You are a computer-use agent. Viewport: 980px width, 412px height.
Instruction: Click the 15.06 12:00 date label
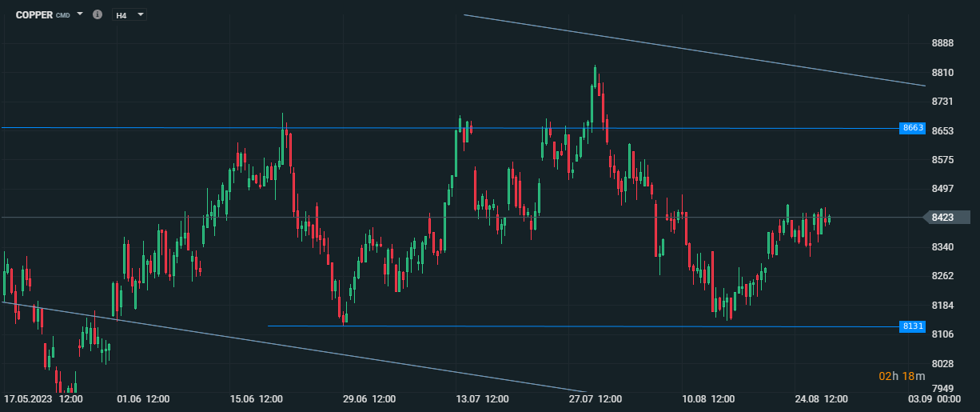(x=256, y=398)
